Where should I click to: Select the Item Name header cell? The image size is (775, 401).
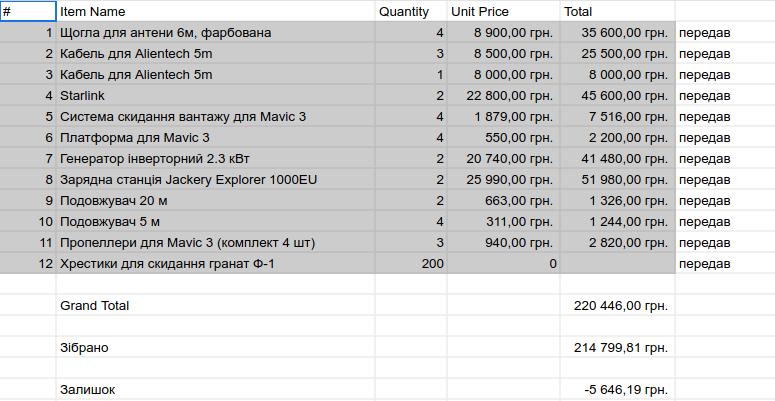[x=215, y=12]
